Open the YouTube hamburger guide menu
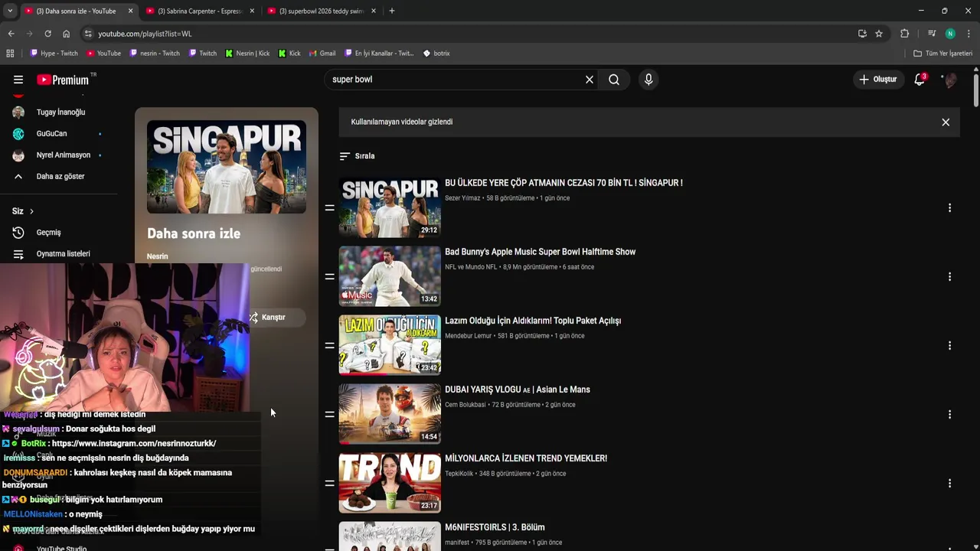This screenshot has height=551, width=980. click(18, 80)
